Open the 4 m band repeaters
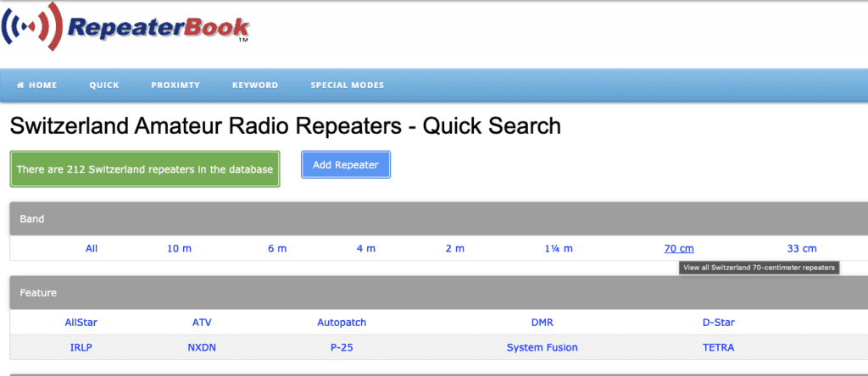The height and width of the screenshot is (376, 868). point(366,248)
